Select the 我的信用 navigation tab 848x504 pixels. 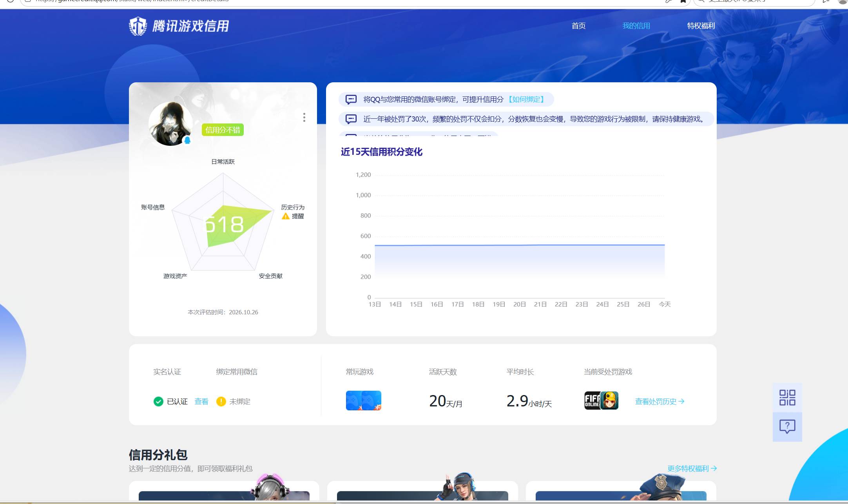pyautogui.click(x=636, y=26)
